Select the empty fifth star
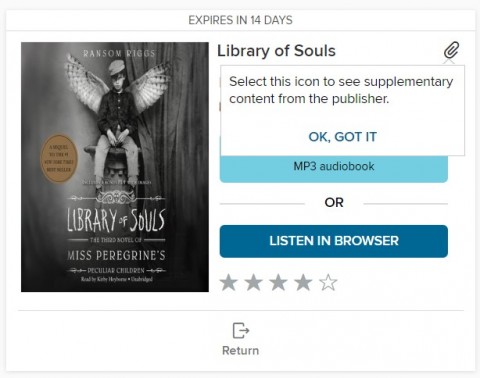 tap(328, 283)
